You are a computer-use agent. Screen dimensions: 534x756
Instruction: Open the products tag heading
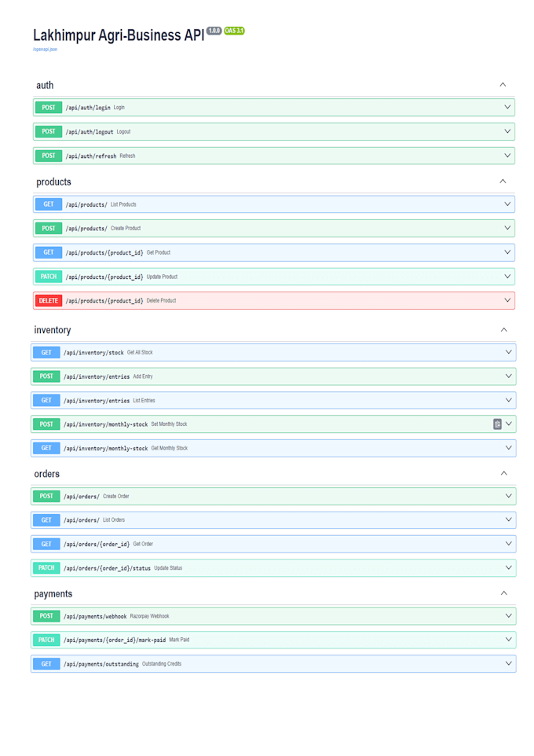(x=53, y=182)
